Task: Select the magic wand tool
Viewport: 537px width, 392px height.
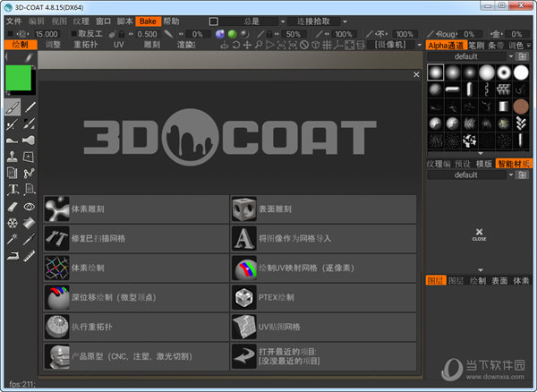Action: pyautogui.click(x=13, y=239)
